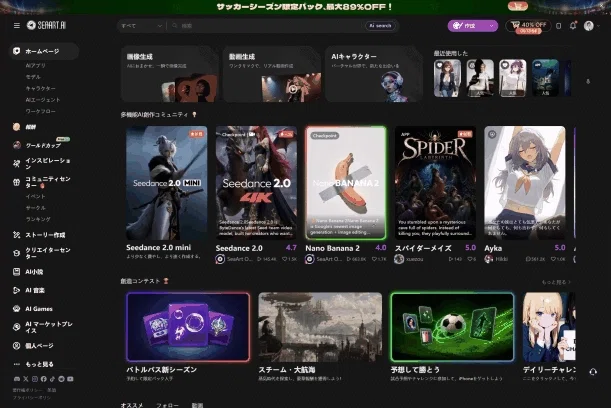Screen dimensions: 611x408
Task: Go to モデル in the sidebar
Action: (x=33, y=77)
